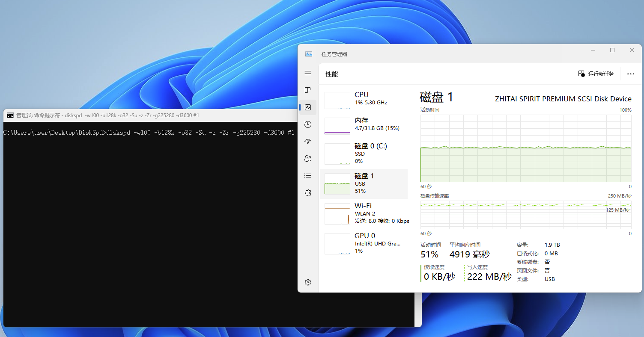Open the Details list icon in sidebar

click(308, 176)
